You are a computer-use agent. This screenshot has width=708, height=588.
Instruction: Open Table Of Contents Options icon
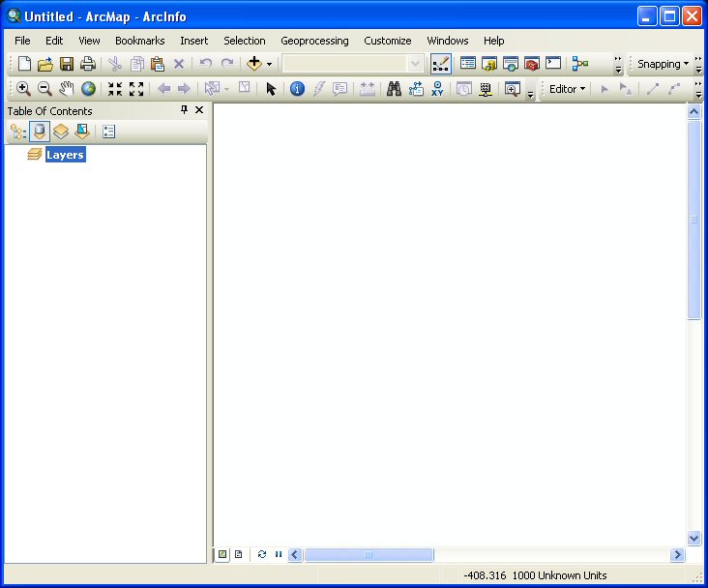pos(109,132)
